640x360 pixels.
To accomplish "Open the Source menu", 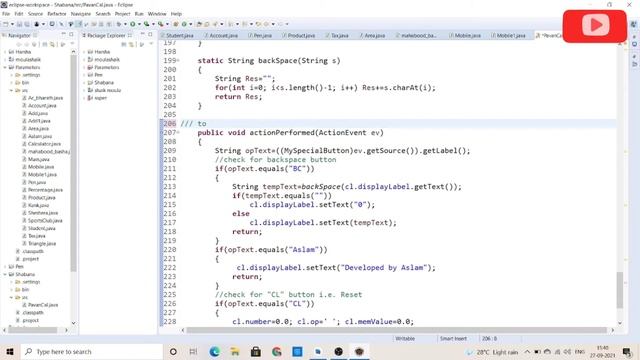I will pyautogui.click(x=35, y=14).
